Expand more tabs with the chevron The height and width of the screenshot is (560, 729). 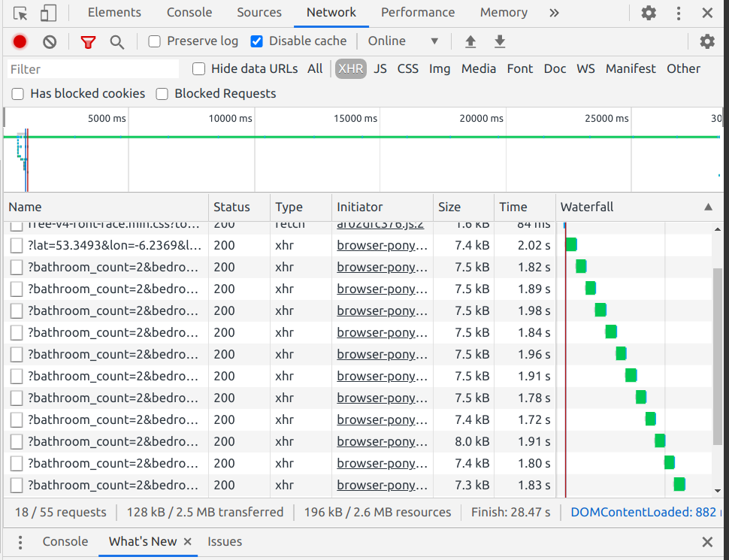554,13
